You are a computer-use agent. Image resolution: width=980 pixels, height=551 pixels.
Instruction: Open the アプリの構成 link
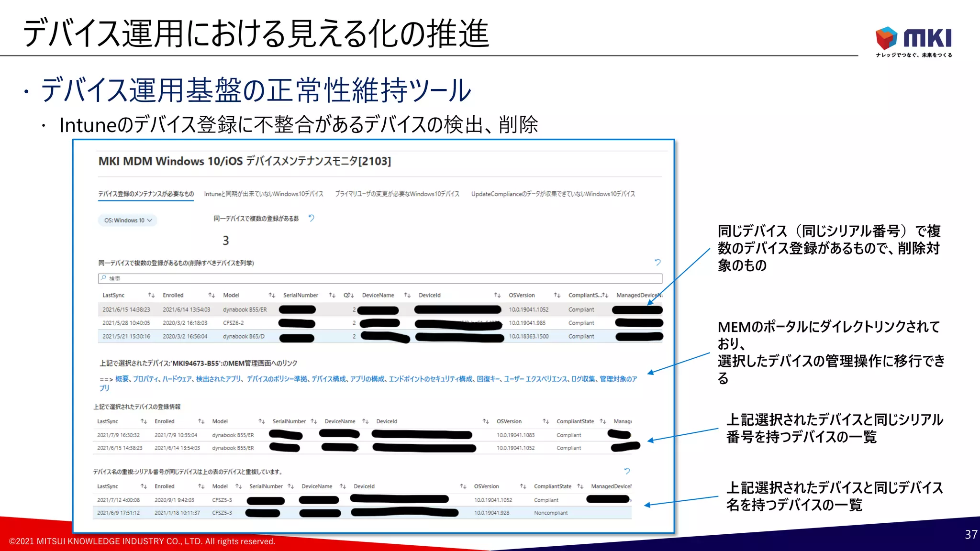click(367, 379)
